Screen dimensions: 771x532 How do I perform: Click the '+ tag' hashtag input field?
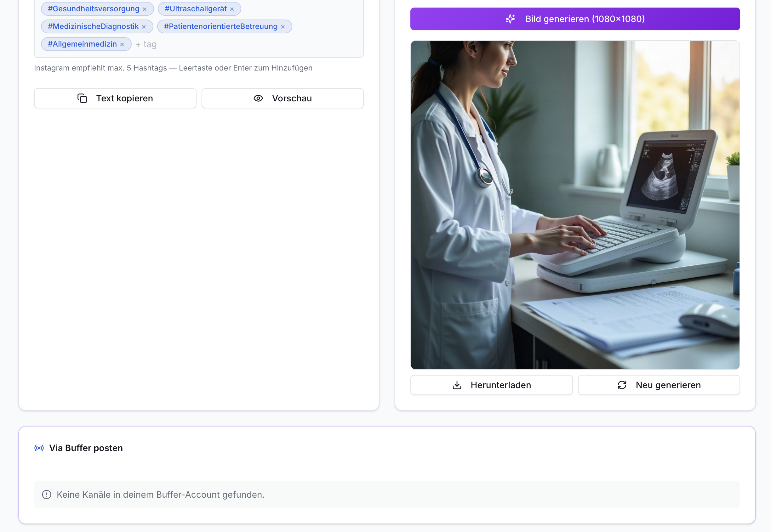(x=146, y=44)
